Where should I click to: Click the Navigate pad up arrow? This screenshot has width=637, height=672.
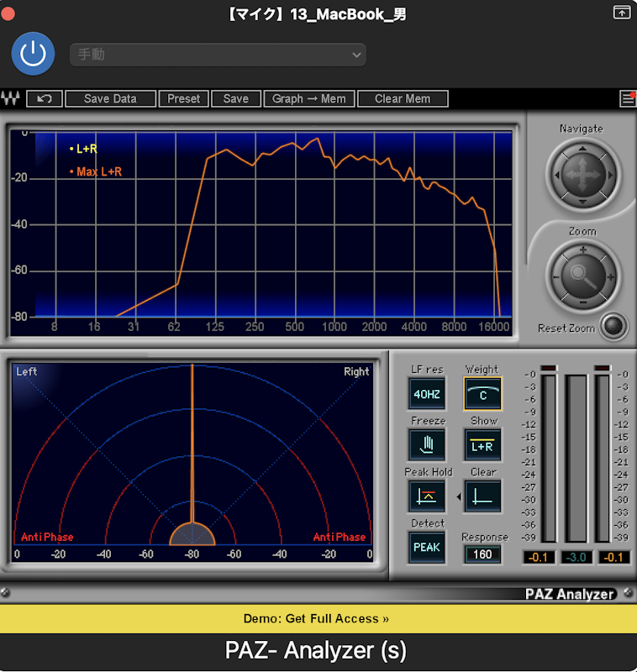point(582,149)
